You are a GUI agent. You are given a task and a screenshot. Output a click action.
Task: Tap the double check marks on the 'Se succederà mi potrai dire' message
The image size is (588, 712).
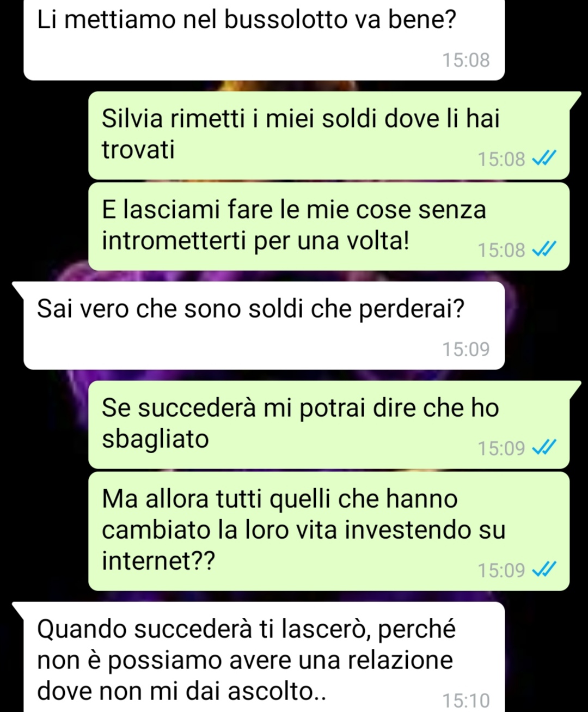tap(544, 448)
